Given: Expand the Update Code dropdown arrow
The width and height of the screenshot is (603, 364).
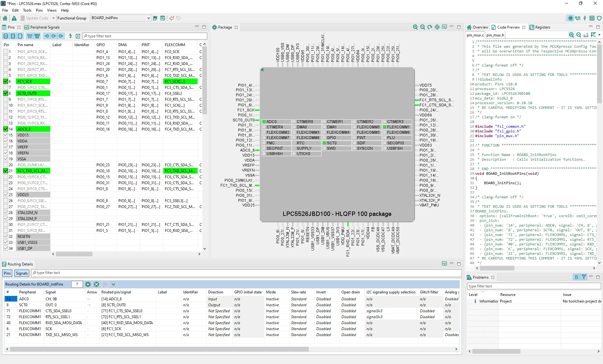Looking at the screenshot, I should (x=53, y=18).
